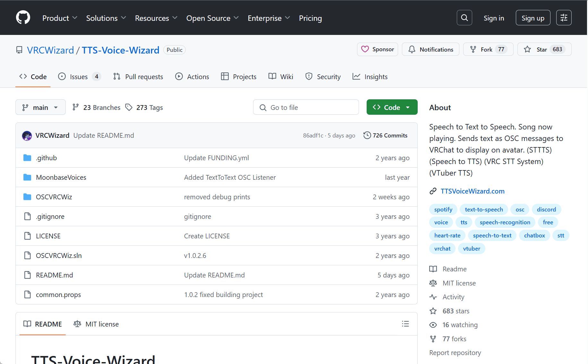Image resolution: width=588 pixels, height=364 pixels.
Task: Sponsor the project with heart button
Action: point(377,49)
